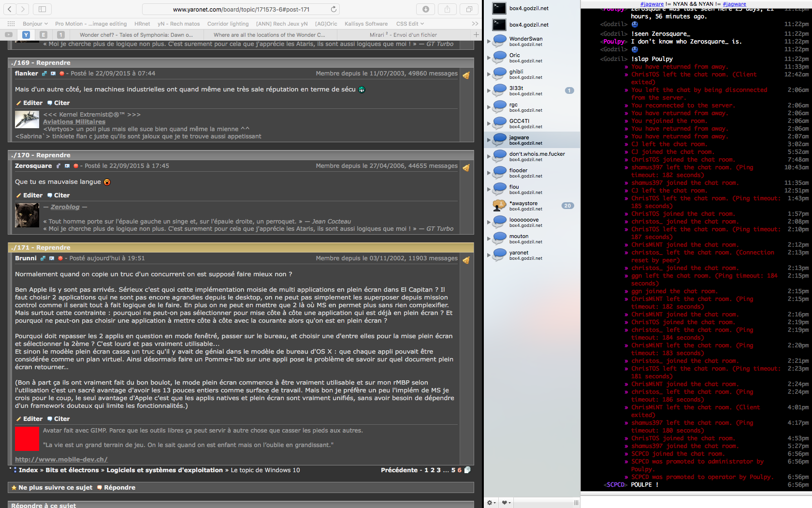
Task: Open the gear action menu in chat sidebar
Action: [491, 503]
